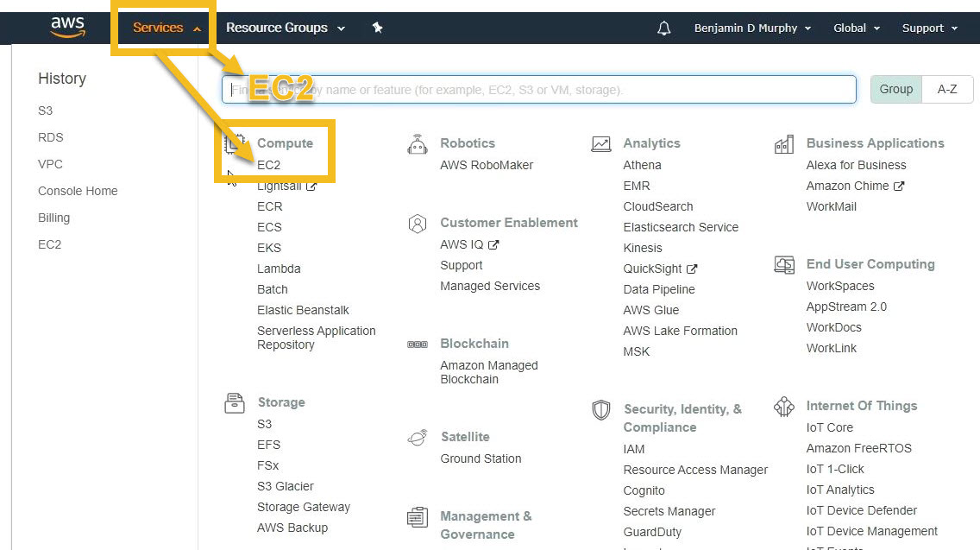Open Billing from History
Viewport: 980px width, 550px height.
click(53, 218)
